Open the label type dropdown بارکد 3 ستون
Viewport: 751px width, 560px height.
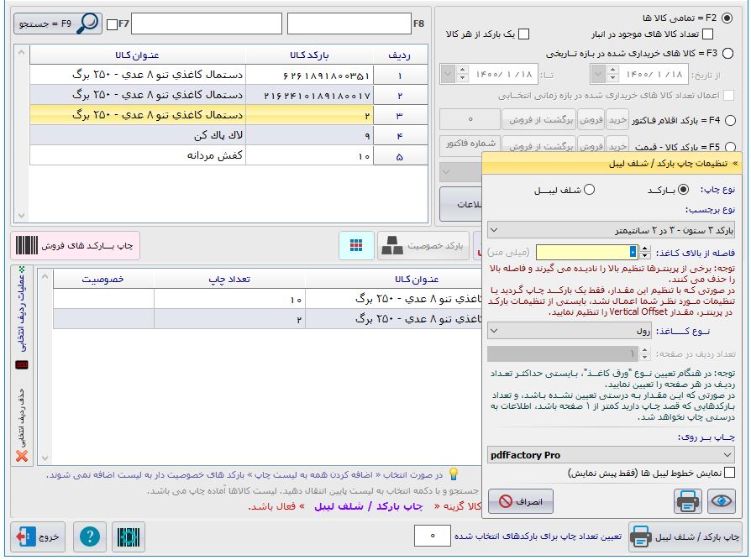tap(611, 229)
